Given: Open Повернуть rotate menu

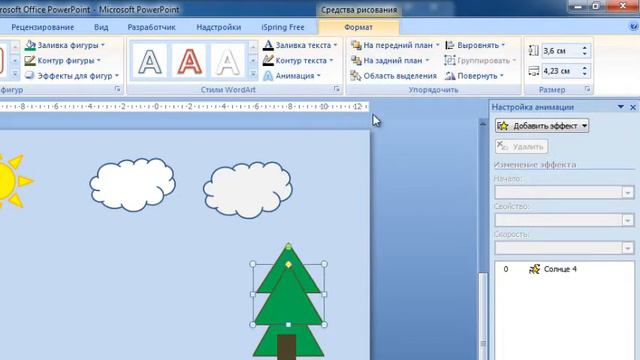Looking at the screenshot, I should click(x=474, y=76).
